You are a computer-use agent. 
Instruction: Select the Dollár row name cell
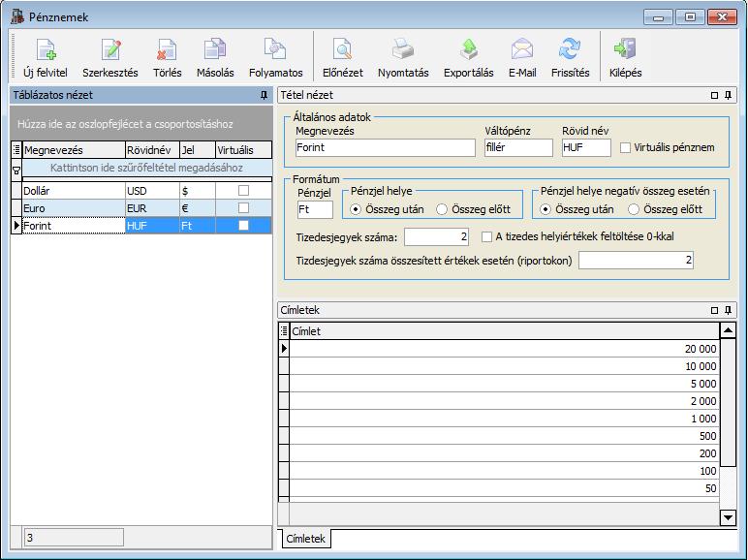(74, 191)
